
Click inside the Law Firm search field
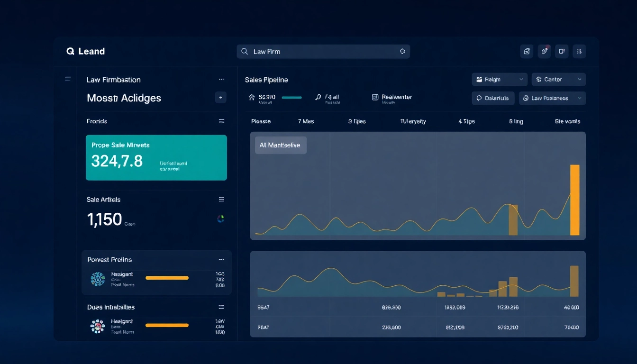pos(322,51)
